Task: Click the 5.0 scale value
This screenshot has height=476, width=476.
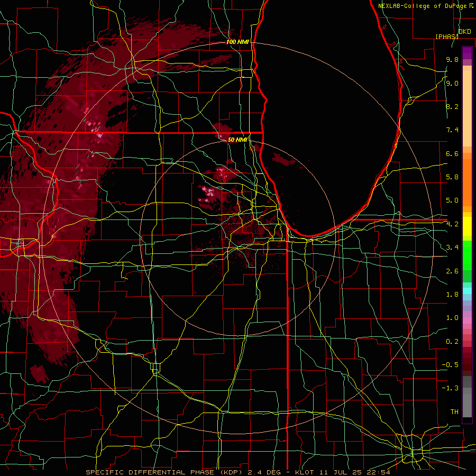Action: 452,200
